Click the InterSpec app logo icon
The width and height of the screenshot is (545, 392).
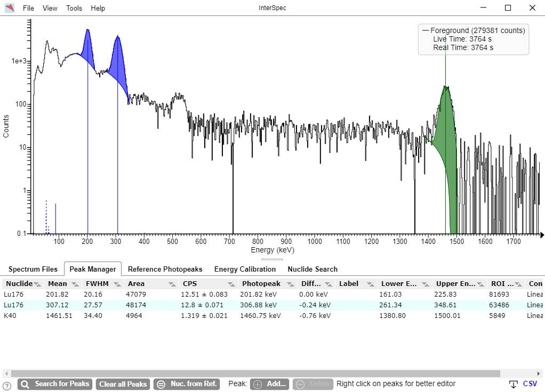tap(10, 8)
